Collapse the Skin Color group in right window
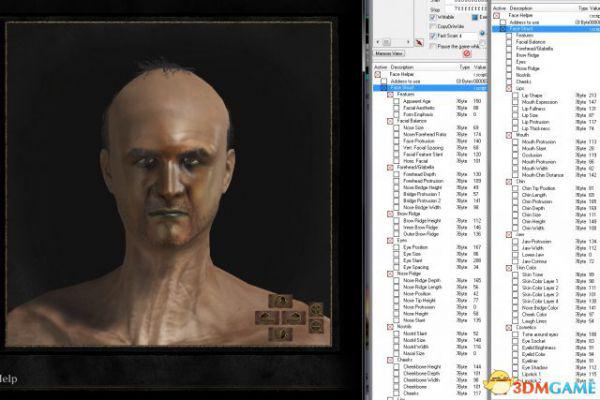The image size is (600, 400). tap(509, 268)
